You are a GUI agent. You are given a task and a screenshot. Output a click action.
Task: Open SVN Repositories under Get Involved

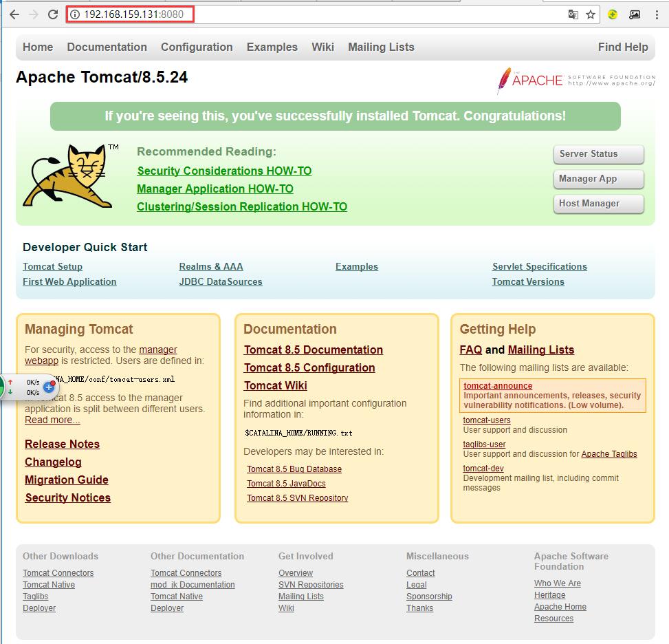coord(311,585)
